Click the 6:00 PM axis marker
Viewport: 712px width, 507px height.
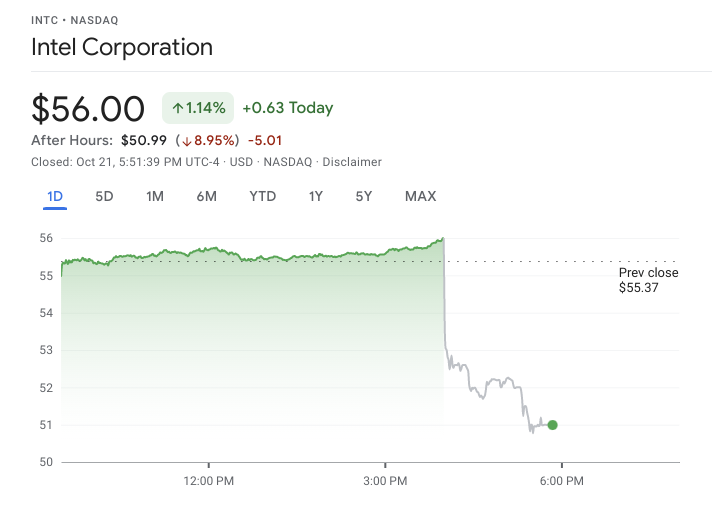point(562,481)
